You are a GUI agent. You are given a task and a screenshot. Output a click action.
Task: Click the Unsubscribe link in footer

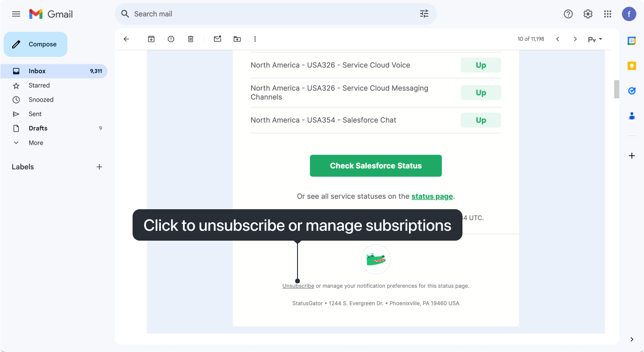(x=298, y=286)
